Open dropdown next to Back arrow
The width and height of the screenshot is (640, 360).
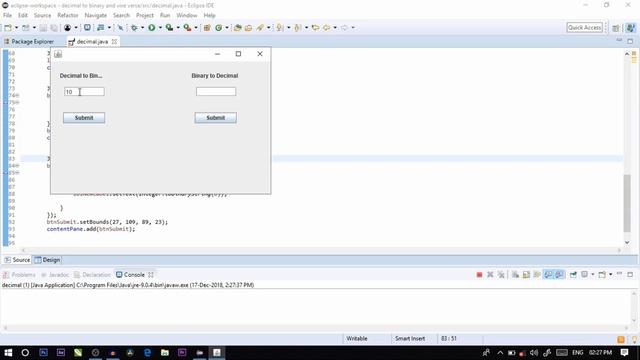pos(335,28)
